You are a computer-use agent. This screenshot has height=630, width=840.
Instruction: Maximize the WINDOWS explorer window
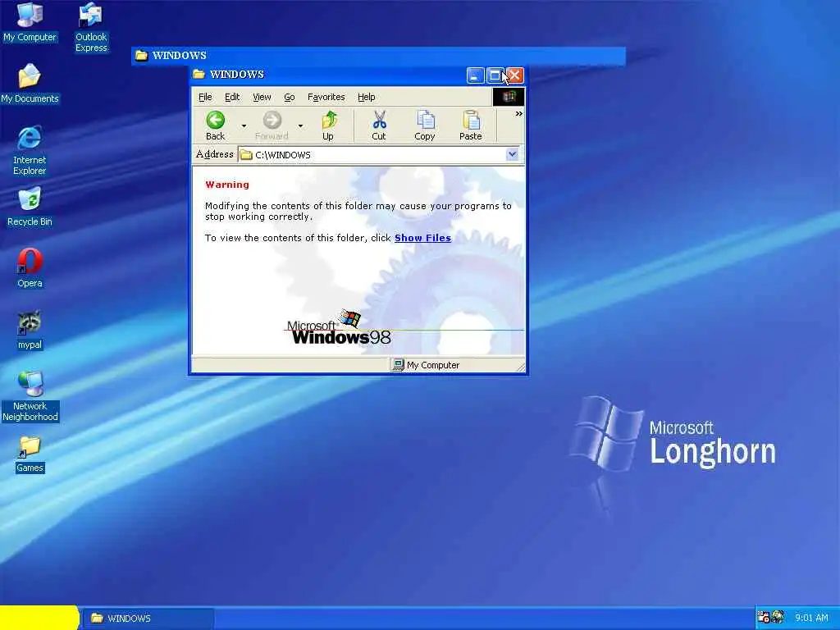click(495, 75)
